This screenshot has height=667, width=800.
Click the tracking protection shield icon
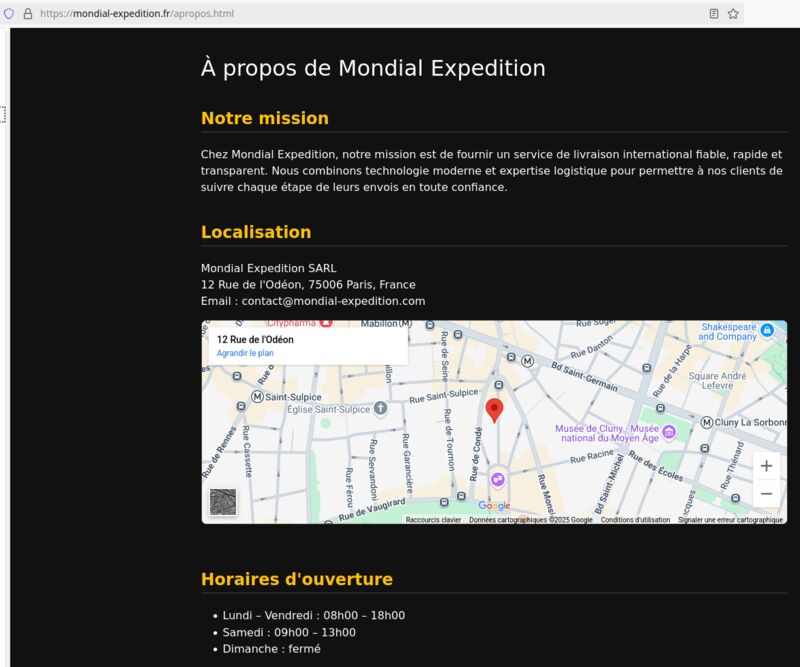click(9, 14)
